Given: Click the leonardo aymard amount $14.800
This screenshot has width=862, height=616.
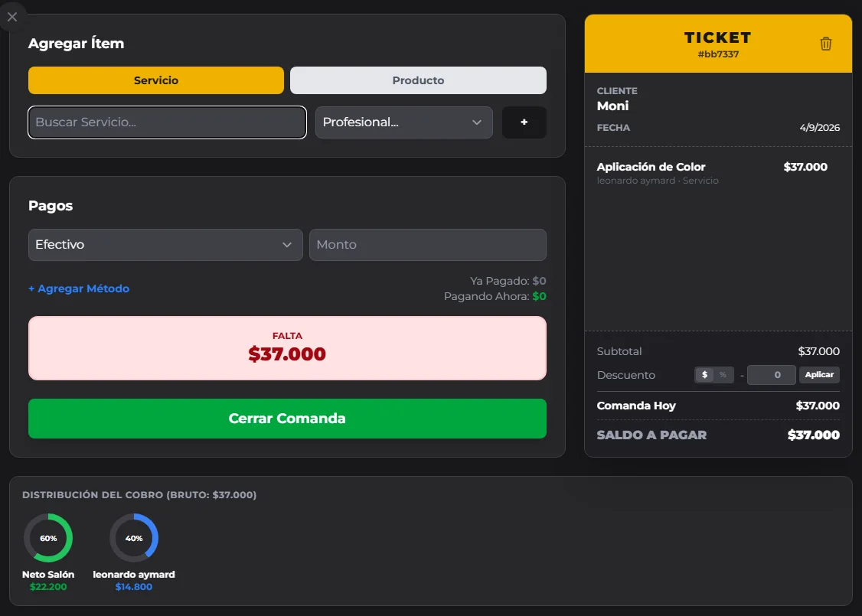Looking at the screenshot, I should point(134,587).
